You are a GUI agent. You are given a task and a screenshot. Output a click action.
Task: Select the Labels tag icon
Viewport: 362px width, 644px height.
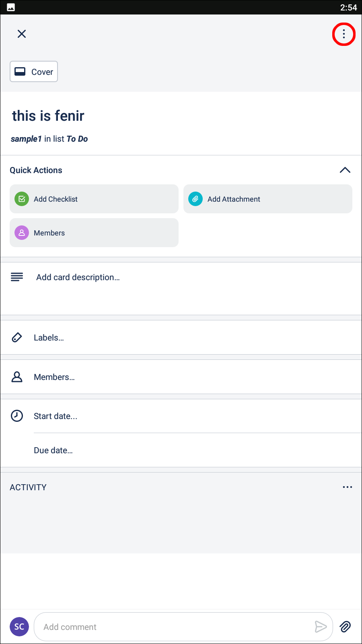coord(16,337)
